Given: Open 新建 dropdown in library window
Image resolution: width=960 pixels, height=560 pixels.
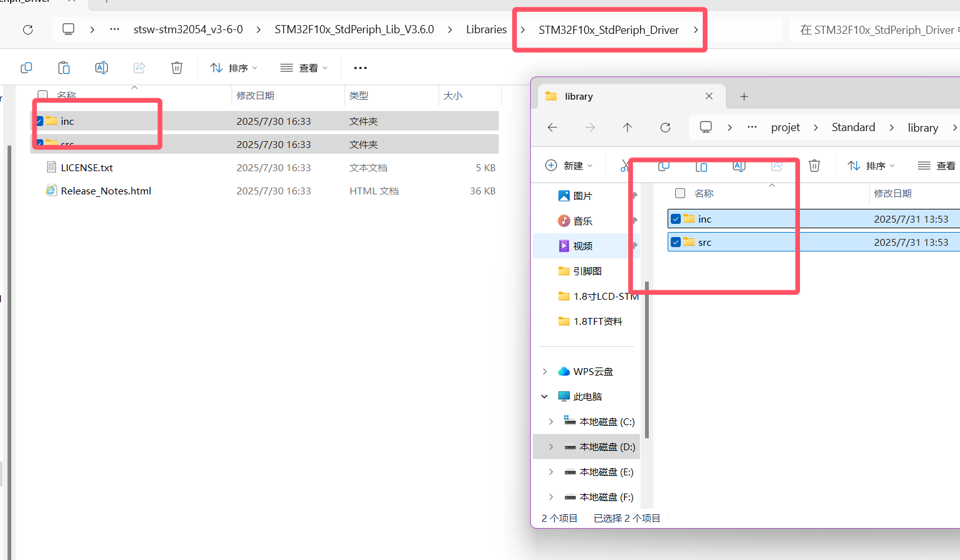Looking at the screenshot, I should tap(568, 166).
